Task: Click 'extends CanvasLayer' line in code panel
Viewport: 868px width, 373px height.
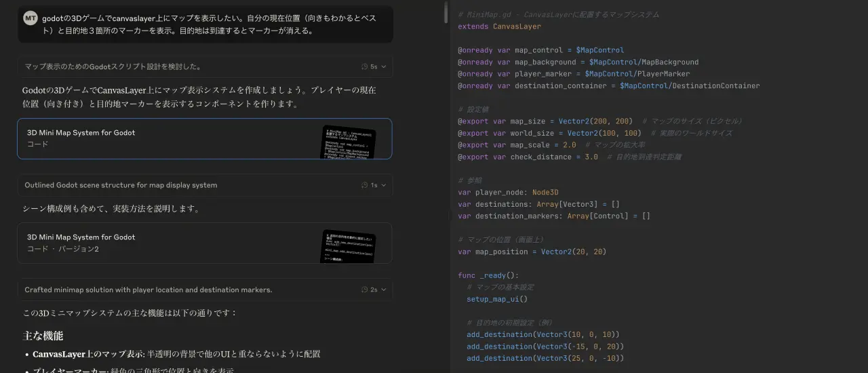Action: pos(499,26)
